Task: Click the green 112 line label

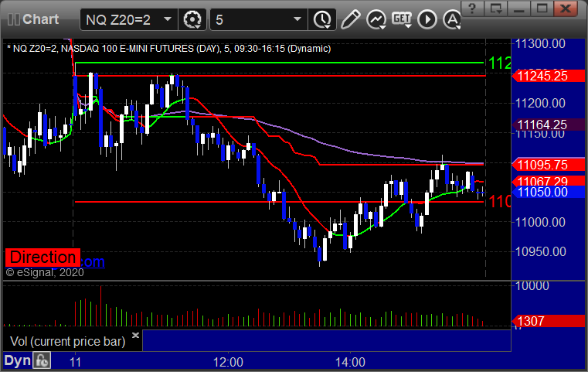Action: pyautogui.click(x=499, y=63)
